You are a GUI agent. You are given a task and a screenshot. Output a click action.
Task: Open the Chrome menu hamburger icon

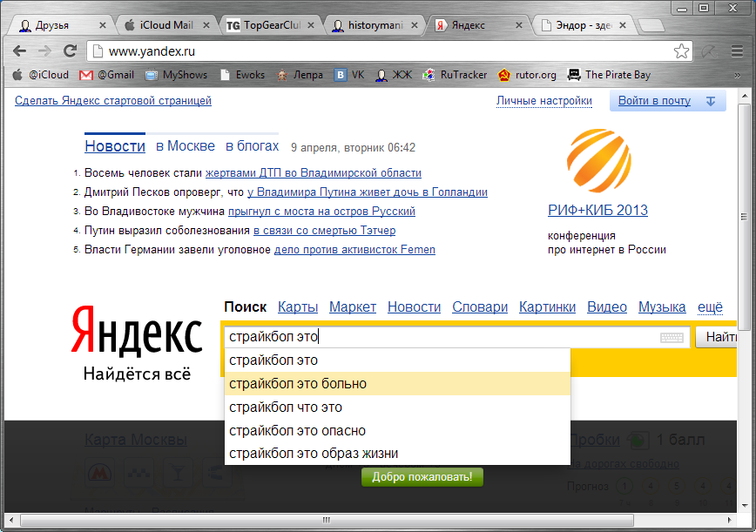737,51
